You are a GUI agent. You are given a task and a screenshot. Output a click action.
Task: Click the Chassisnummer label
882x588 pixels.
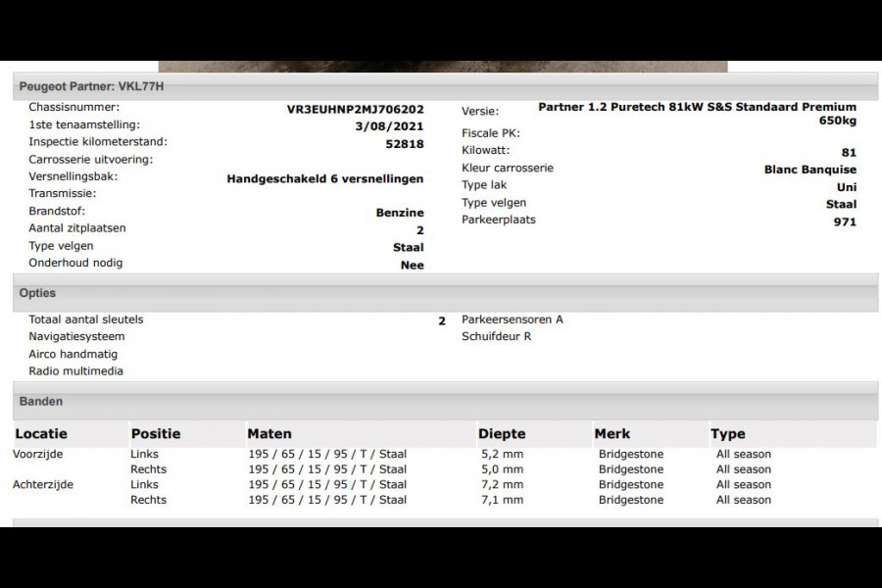click(x=74, y=107)
